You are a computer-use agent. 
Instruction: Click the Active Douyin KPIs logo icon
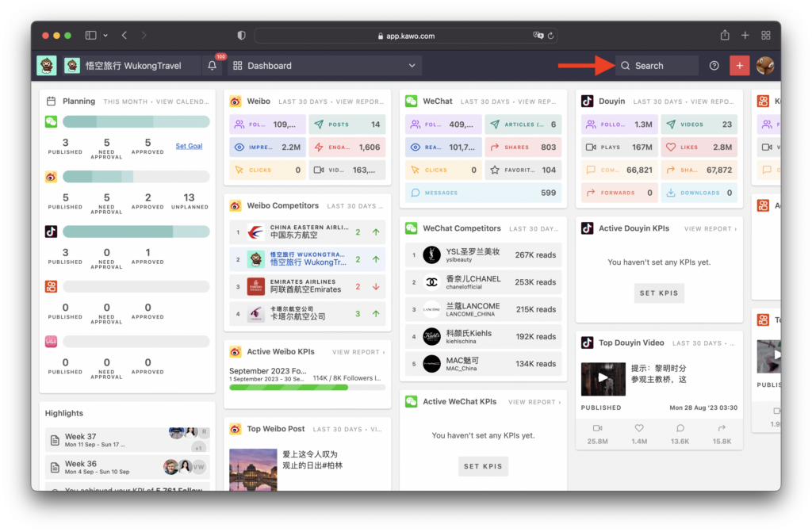(588, 228)
